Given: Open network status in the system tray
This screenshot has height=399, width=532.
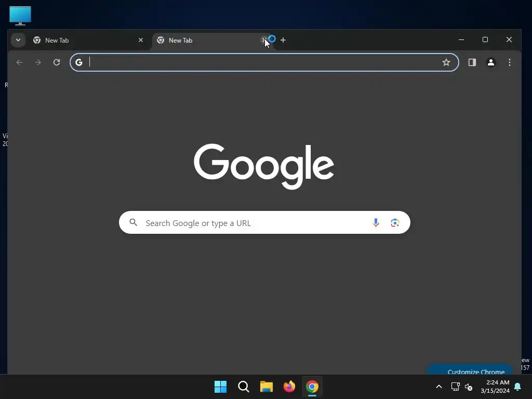Looking at the screenshot, I should click(x=455, y=387).
